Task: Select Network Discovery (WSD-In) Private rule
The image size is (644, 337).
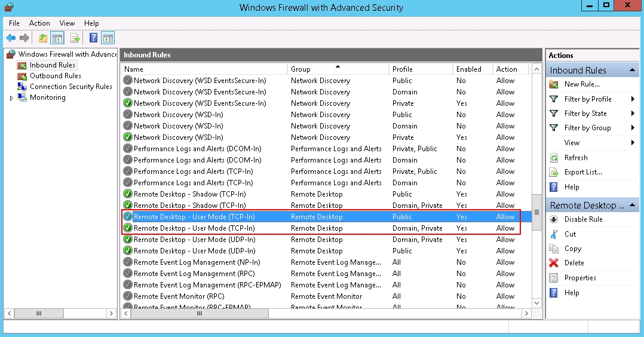Action: tap(326, 137)
